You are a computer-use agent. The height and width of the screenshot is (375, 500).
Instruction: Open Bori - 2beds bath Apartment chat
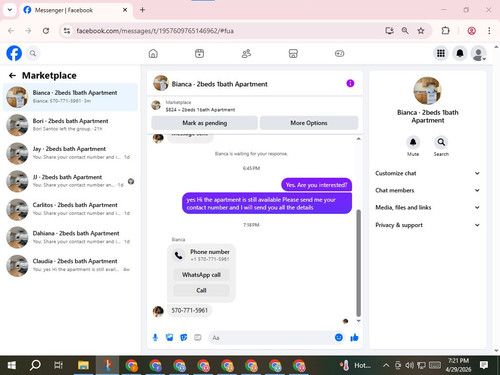coord(70,125)
